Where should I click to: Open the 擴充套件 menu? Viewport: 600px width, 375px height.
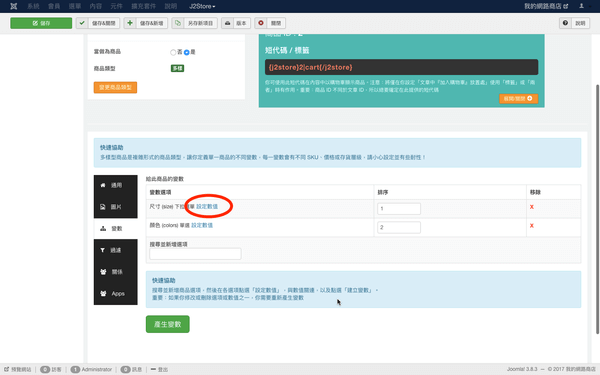(143, 6)
